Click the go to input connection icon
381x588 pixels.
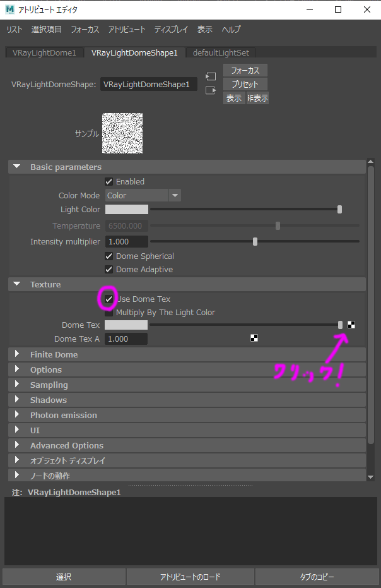pos(211,76)
